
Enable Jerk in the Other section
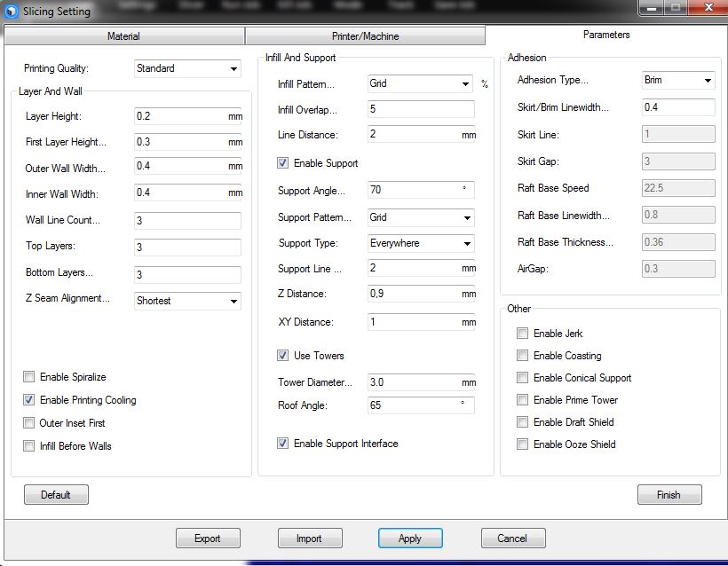(x=522, y=333)
